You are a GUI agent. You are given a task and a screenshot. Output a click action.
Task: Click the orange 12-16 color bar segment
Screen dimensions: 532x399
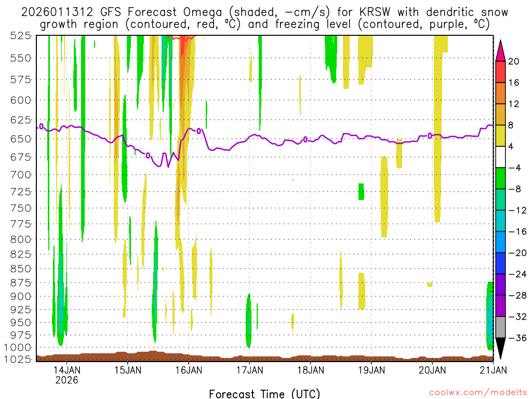click(x=500, y=94)
